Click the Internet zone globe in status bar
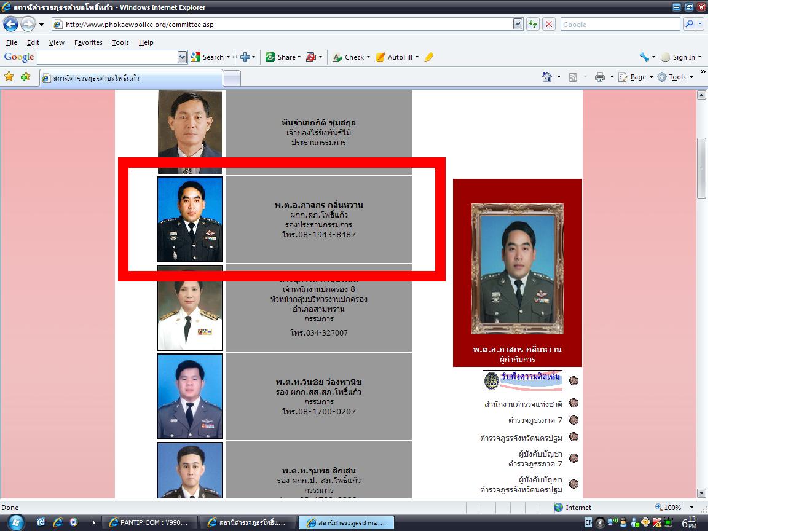The width and height of the screenshot is (812, 531). point(558,508)
